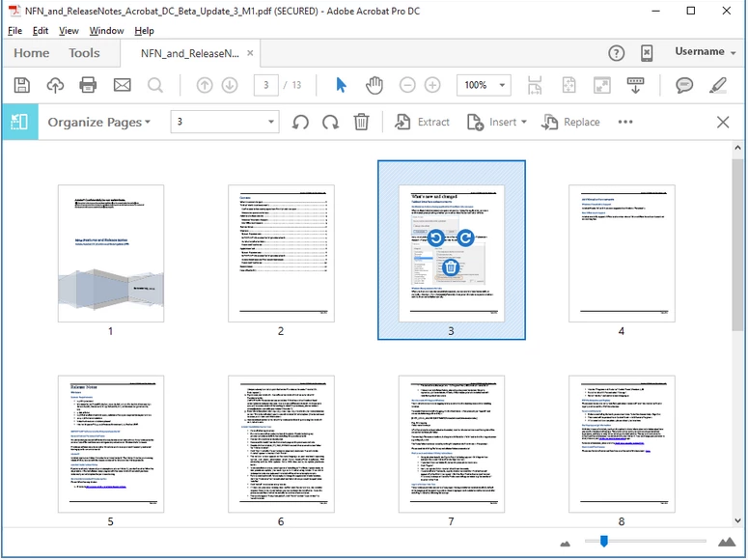Screen dimensions: 748x560
Task: Zoom in with plus icon
Action: click(432, 85)
